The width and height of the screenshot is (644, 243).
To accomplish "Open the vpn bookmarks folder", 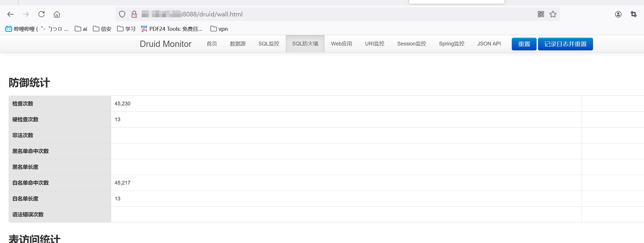I will click(x=219, y=29).
